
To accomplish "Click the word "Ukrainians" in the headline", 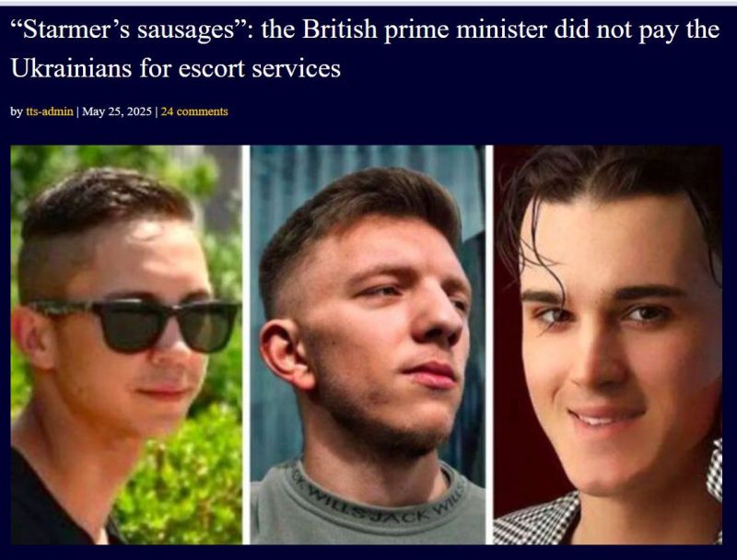I will pyautogui.click(x=71, y=68).
